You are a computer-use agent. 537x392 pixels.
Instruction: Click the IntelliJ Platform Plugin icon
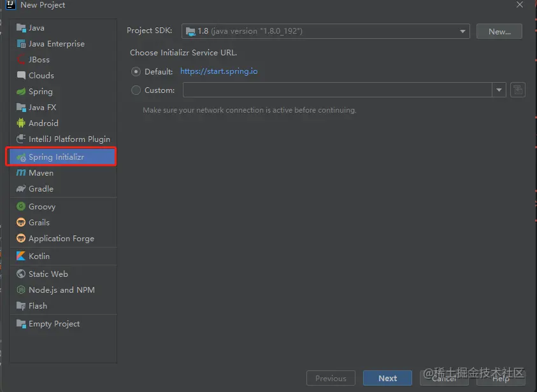click(21, 139)
